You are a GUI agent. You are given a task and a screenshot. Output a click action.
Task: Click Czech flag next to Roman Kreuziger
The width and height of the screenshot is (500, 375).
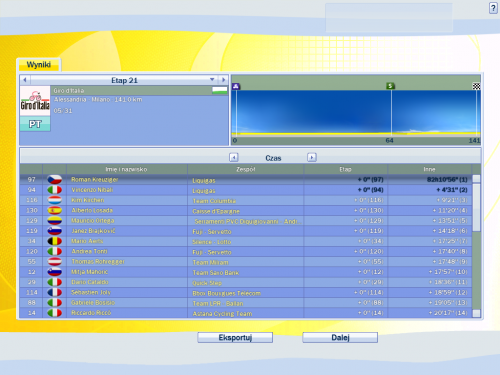[54, 180]
